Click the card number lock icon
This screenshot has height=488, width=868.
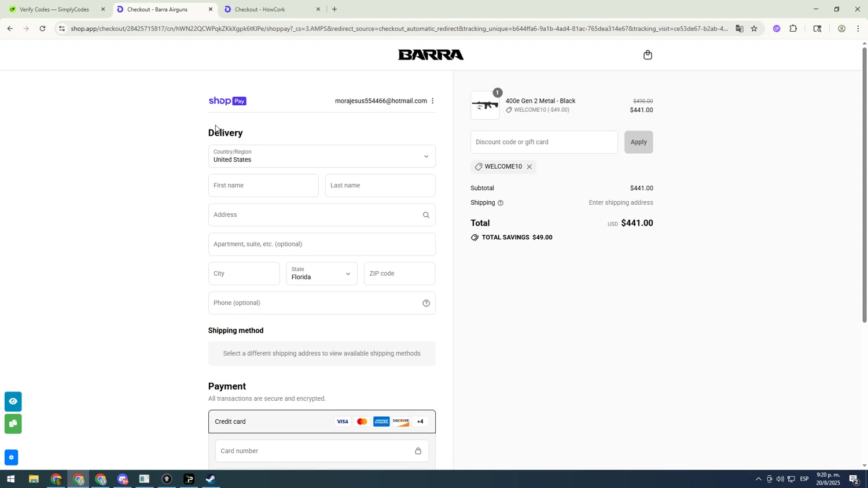(418, 451)
